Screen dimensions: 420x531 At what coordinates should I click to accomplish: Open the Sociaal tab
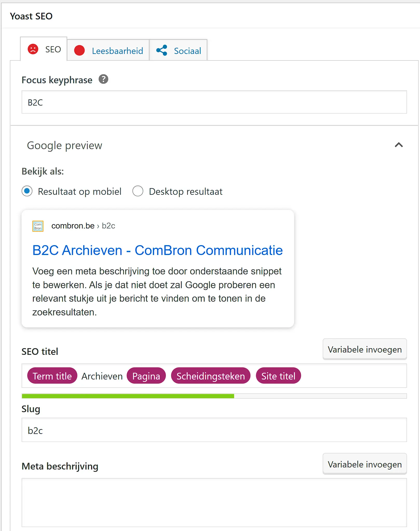187,51
